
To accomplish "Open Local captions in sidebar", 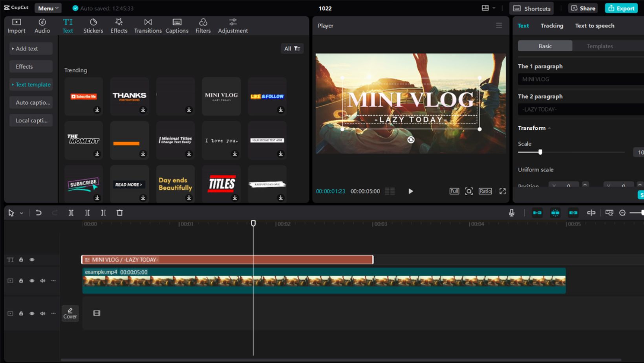I will [x=31, y=121].
